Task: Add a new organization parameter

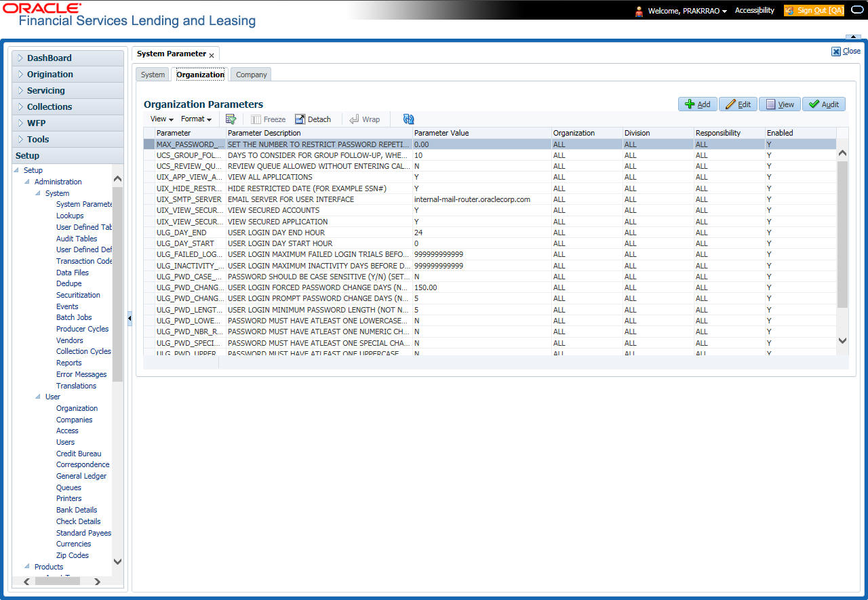Action: 697,104
